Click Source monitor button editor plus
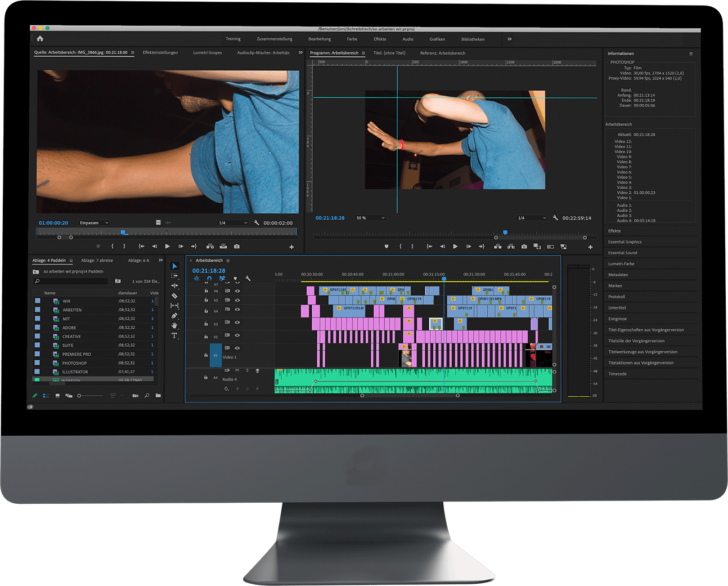728x586 pixels. (x=291, y=247)
